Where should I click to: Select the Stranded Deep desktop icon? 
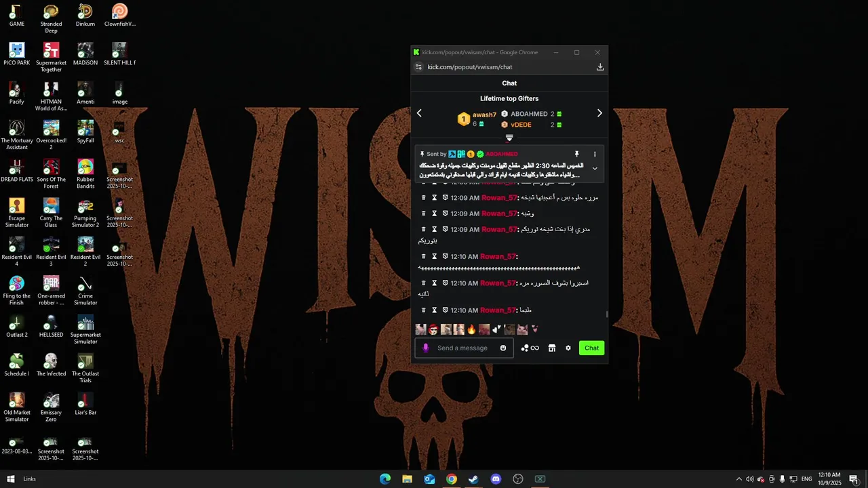(51, 19)
